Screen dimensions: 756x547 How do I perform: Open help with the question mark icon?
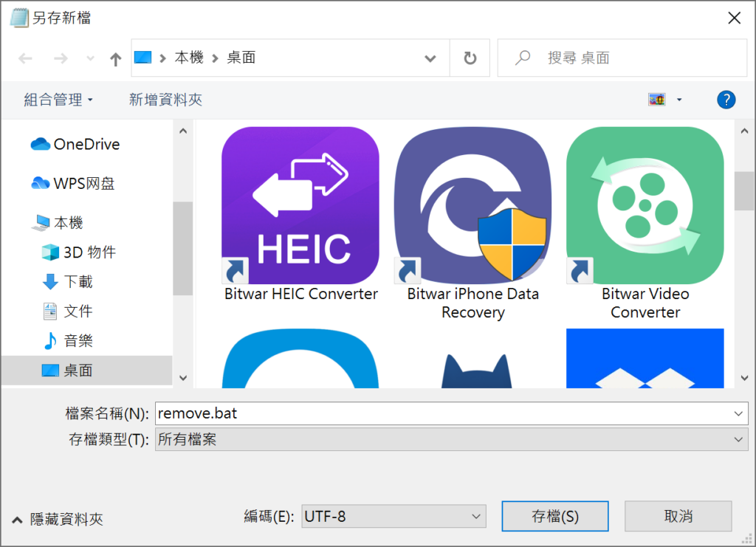(x=726, y=100)
